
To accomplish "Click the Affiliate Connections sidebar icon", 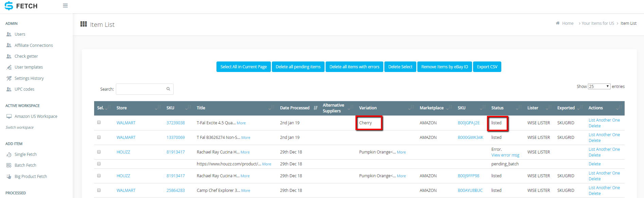I will pos(9,45).
